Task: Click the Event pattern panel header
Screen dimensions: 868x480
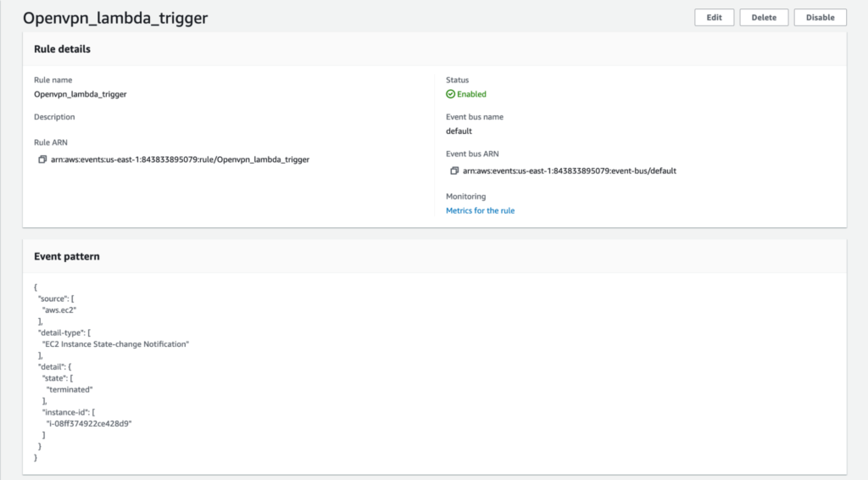Action: point(66,256)
